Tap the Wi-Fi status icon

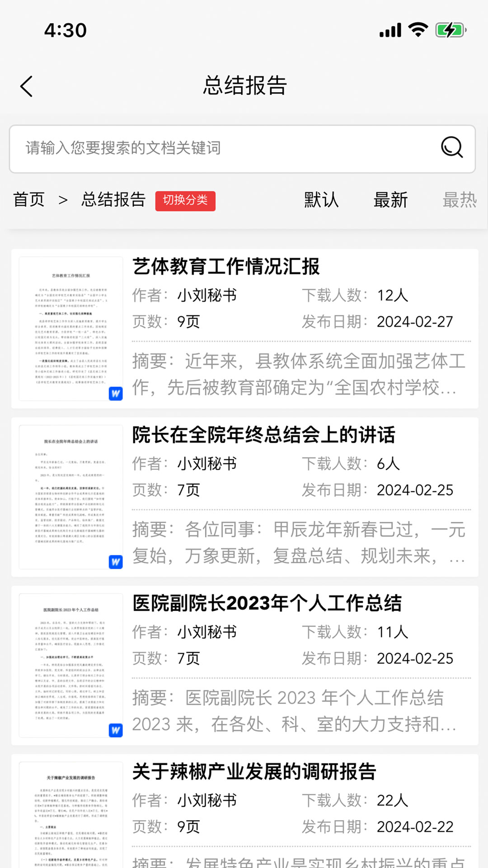coord(418,30)
